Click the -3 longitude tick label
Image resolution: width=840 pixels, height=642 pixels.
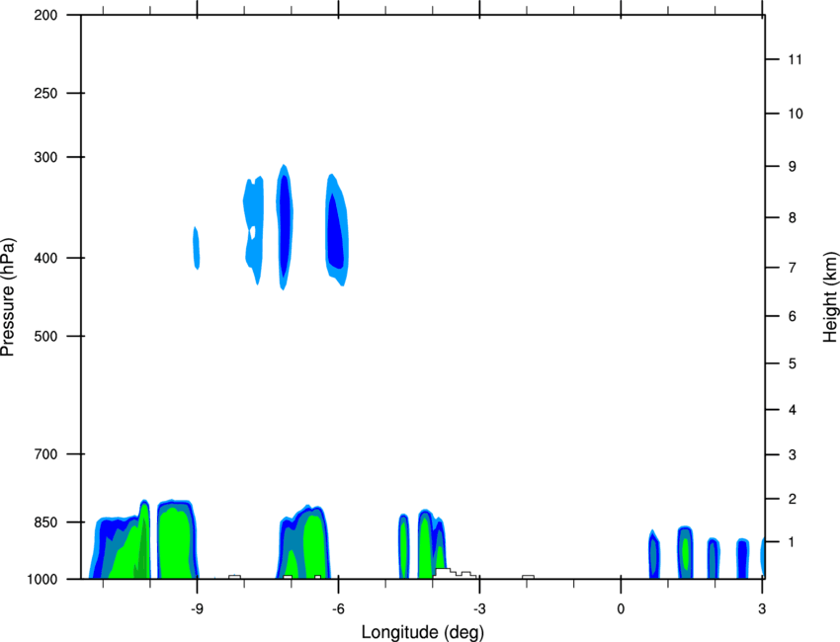pyautogui.click(x=479, y=609)
